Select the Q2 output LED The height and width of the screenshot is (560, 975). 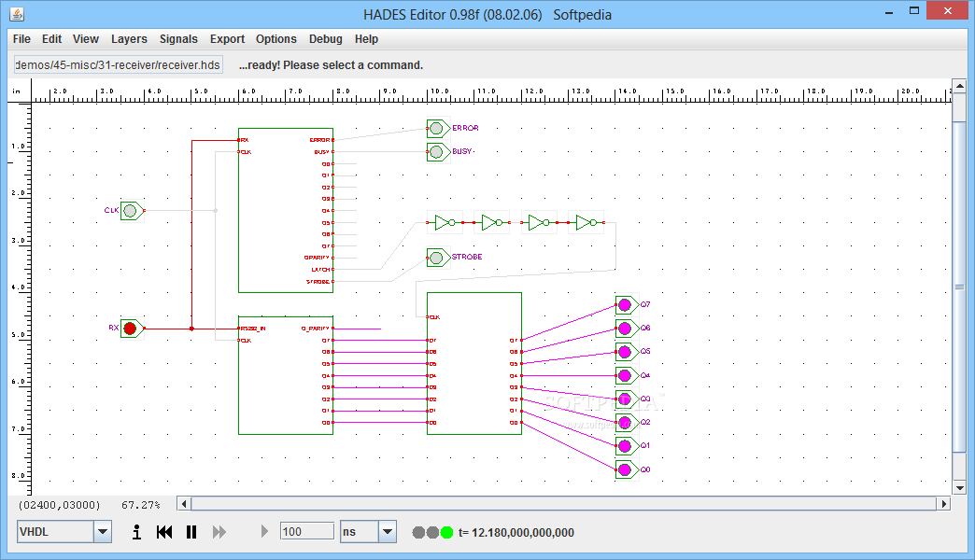pos(626,423)
